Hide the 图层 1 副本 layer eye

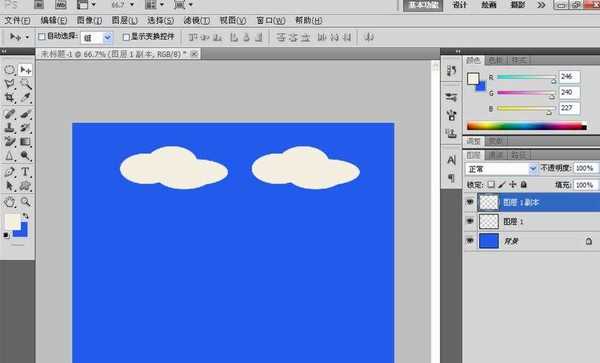(x=470, y=202)
